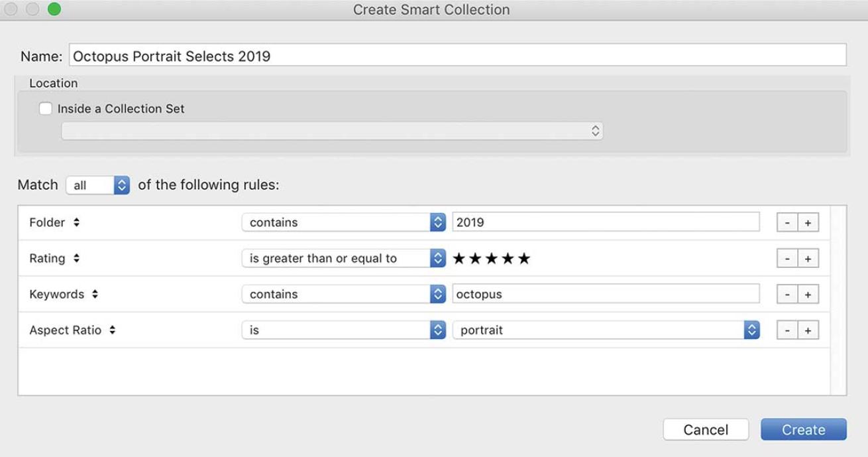
Task: Expand the Rating comparison operator dropdown
Action: pyautogui.click(x=343, y=259)
